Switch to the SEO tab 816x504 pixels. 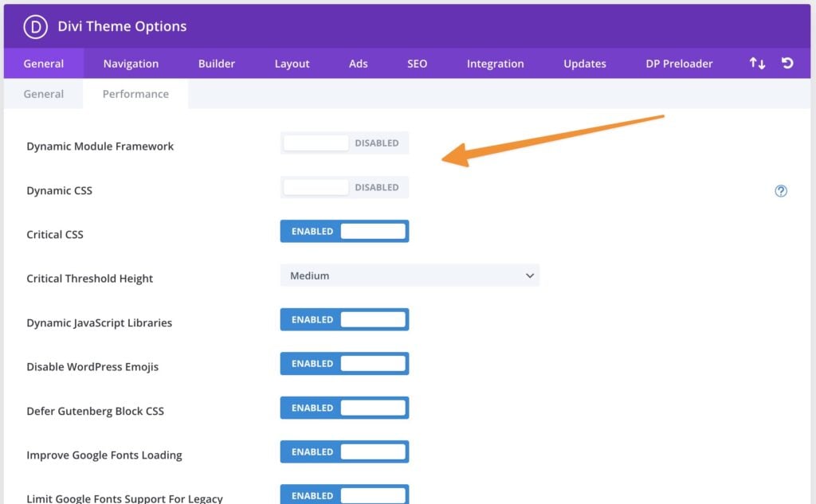click(417, 64)
